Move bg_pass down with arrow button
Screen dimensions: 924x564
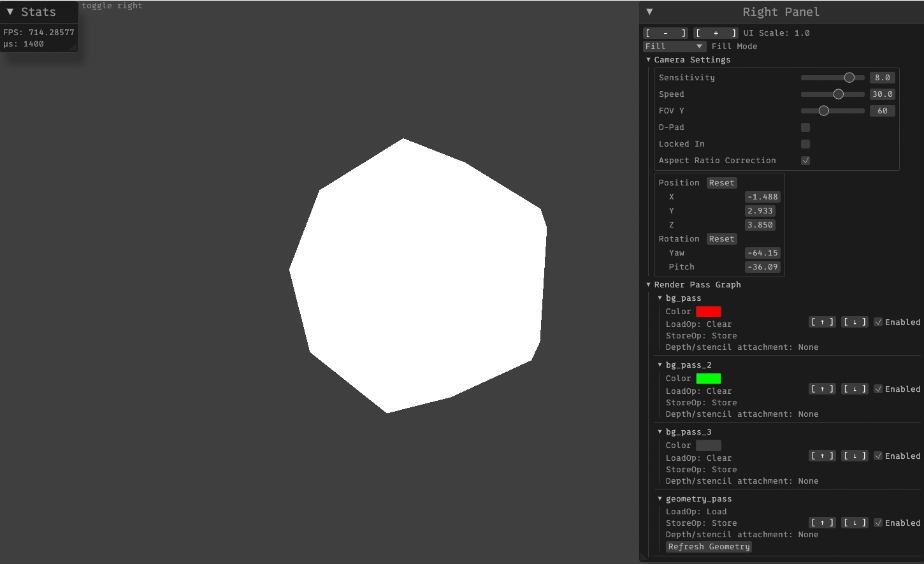coord(855,322)
